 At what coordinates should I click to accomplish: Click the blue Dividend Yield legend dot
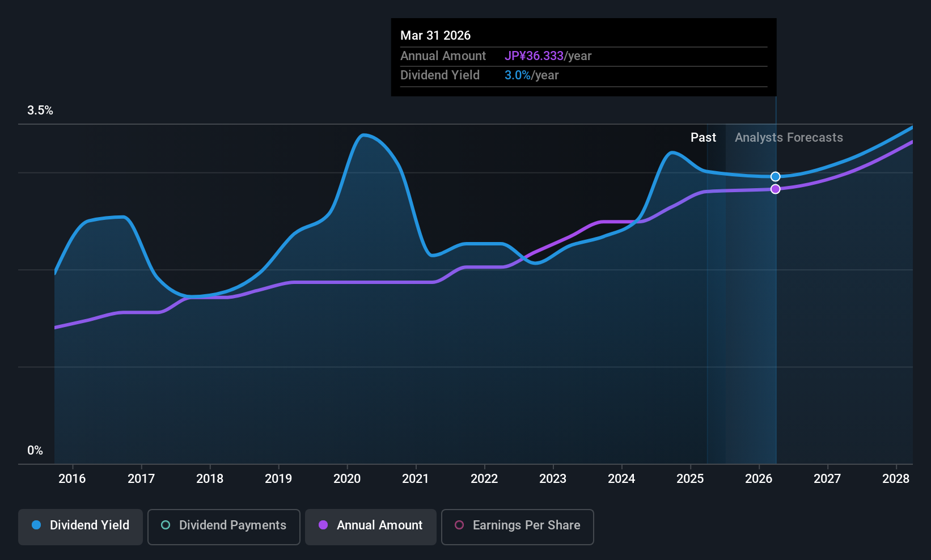pyautogui.click(x=36, y=525)
